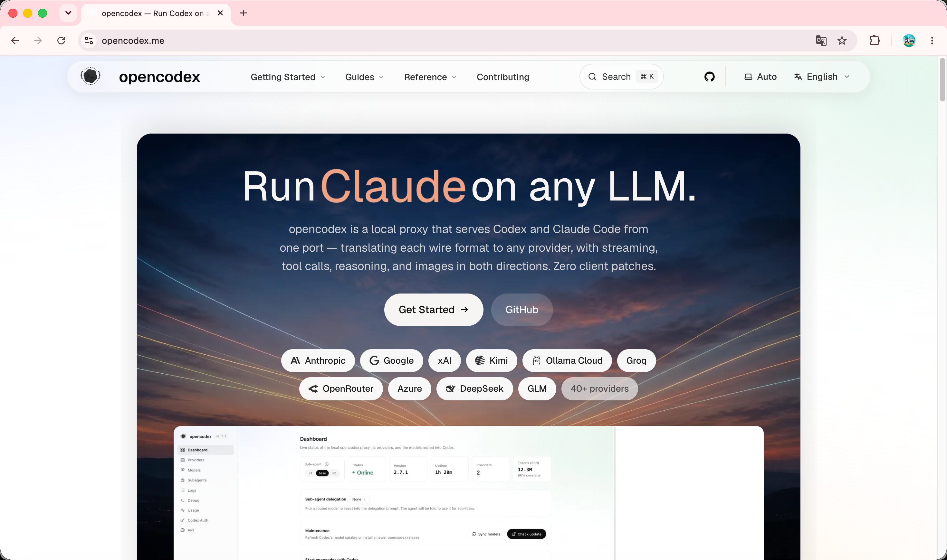Viewport: 947px width, 560px height.
Task: Click the hero GitHub button
Action: [522, 310]
